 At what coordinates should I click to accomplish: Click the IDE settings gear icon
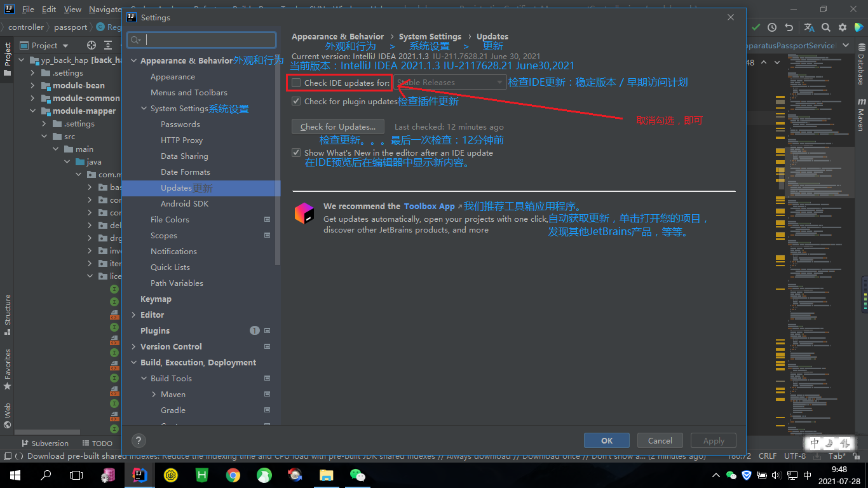click(x=843, y=27)
